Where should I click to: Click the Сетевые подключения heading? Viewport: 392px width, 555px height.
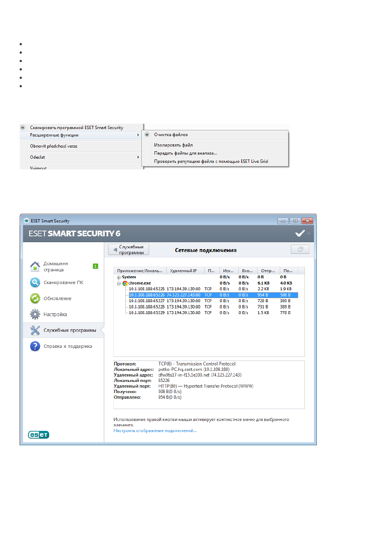click(205, 250)
